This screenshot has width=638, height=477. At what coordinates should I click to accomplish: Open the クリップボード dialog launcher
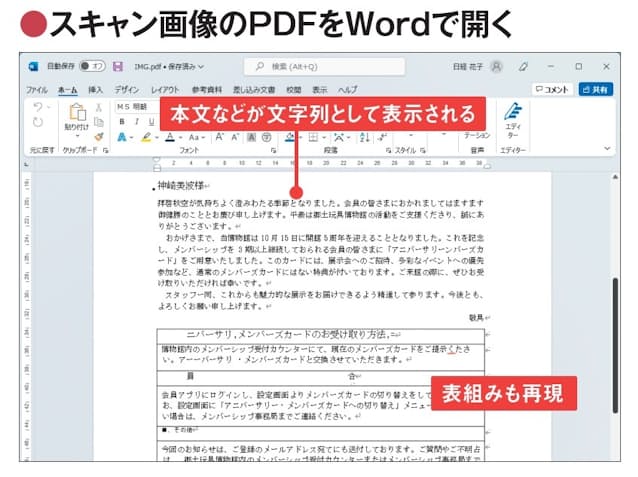pos(106,151)
